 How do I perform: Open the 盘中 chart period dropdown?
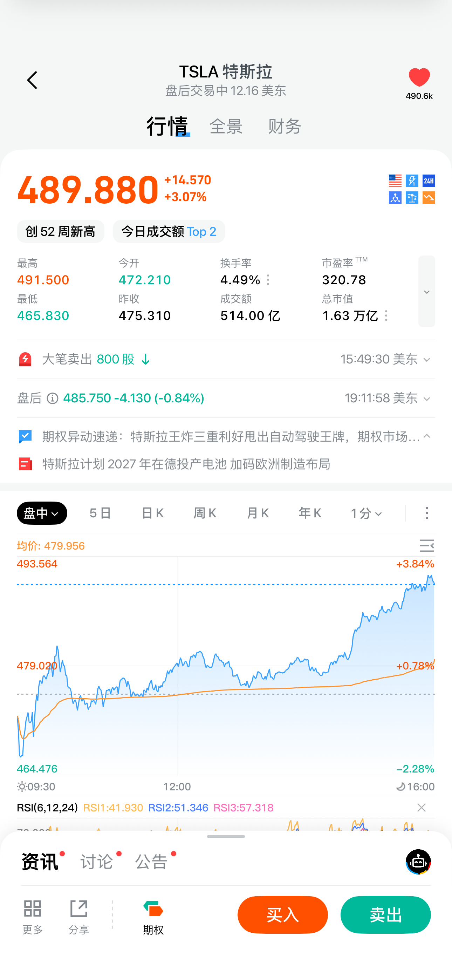coord(42,513)
